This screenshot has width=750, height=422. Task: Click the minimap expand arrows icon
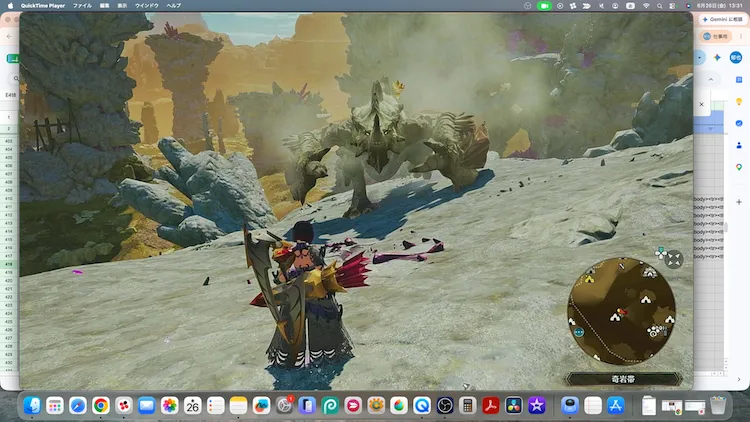pos(674,259)
